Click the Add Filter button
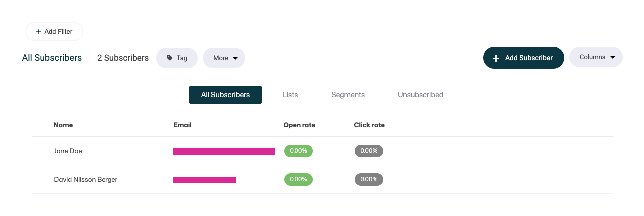This screenshot has height=216, width=644. (x=54, y=31)
